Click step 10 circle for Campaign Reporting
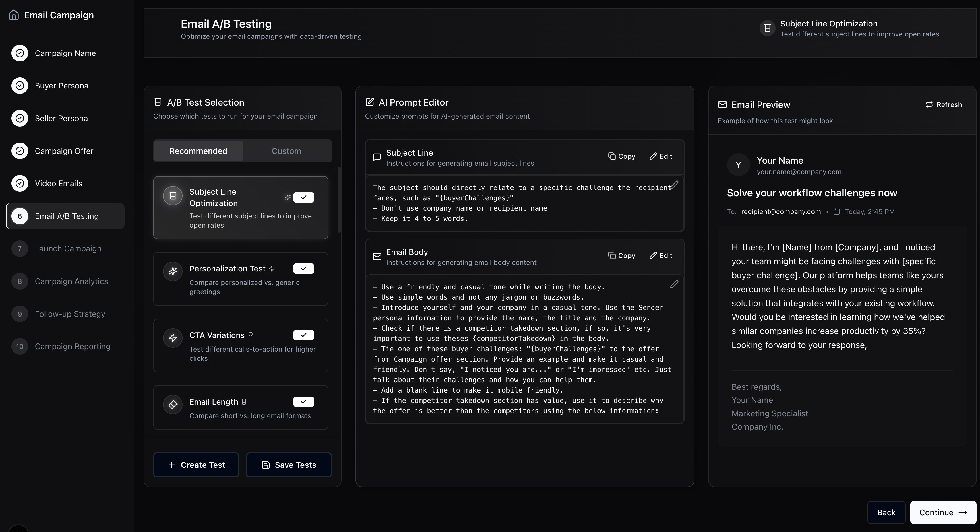Screen dimensions: 980x532 (20, 346)
